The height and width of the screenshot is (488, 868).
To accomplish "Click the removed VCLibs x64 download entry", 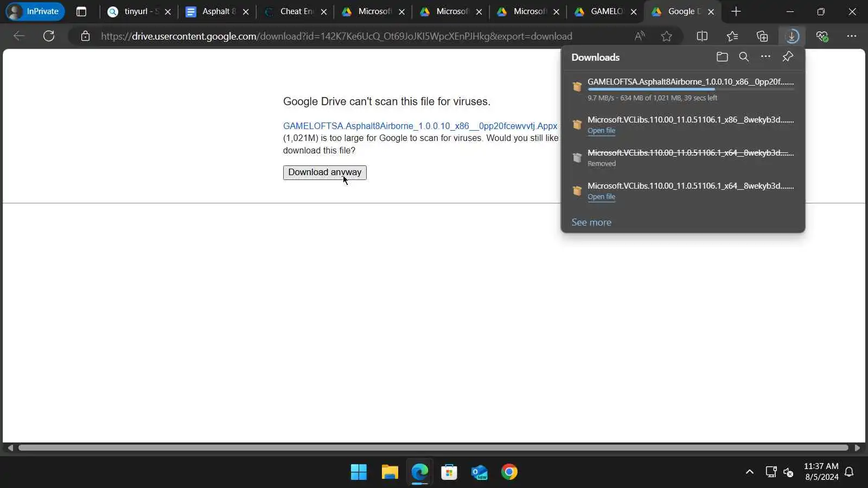I will pos(683,158).
